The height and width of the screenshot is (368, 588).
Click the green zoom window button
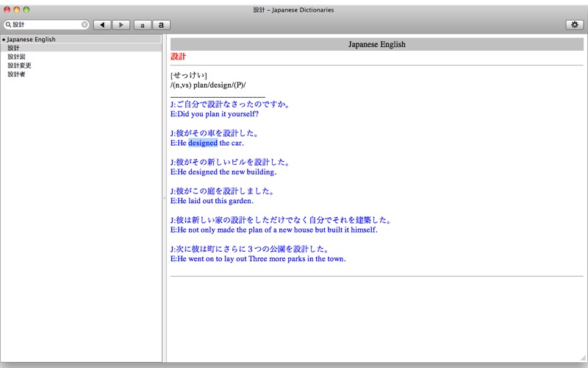pos(26,10)
